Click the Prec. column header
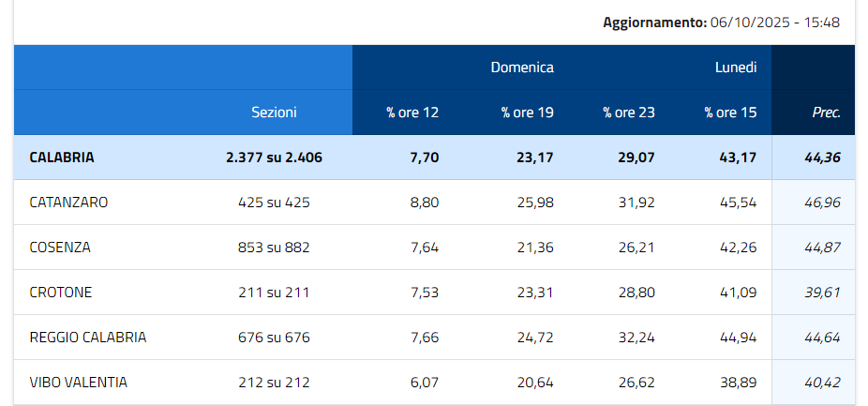Viewport: 868px width, 406px height. [826, 113]
